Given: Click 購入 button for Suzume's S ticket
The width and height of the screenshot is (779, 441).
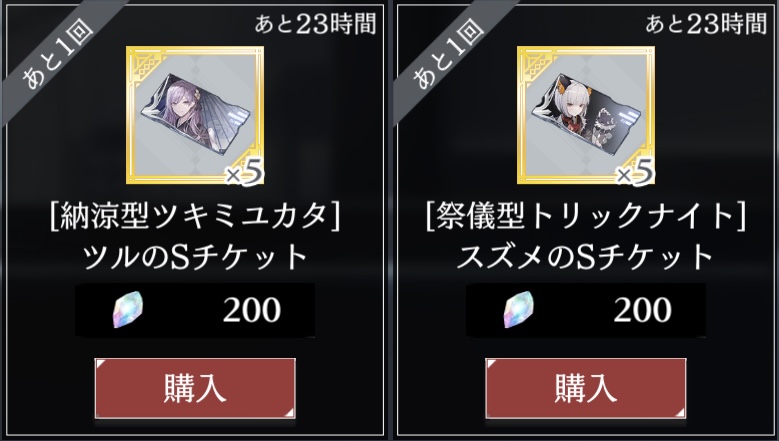Looking at the screenshot, I should [x=586, y=388].
